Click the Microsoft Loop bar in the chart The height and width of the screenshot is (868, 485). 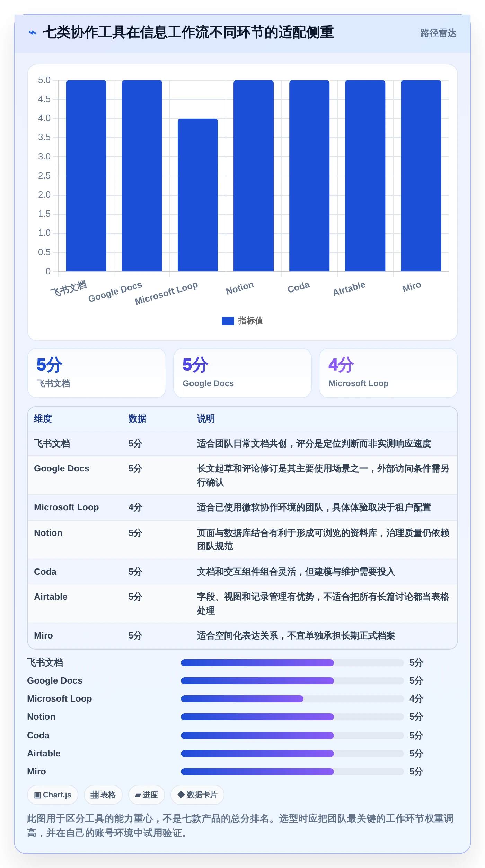198,195
